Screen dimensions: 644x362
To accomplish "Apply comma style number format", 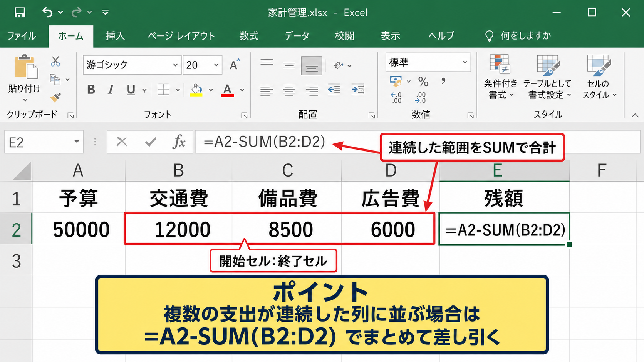I will point(444,81).
